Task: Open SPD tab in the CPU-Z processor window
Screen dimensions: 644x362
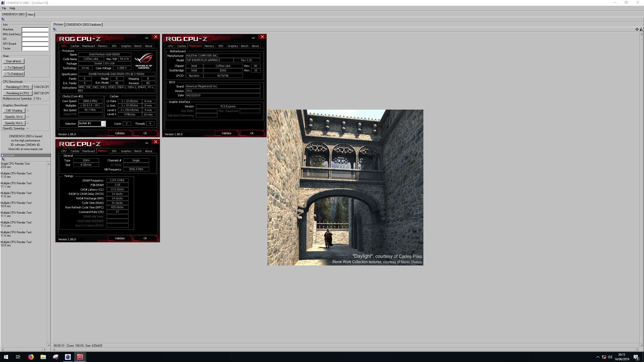Action: pos(114,46)
